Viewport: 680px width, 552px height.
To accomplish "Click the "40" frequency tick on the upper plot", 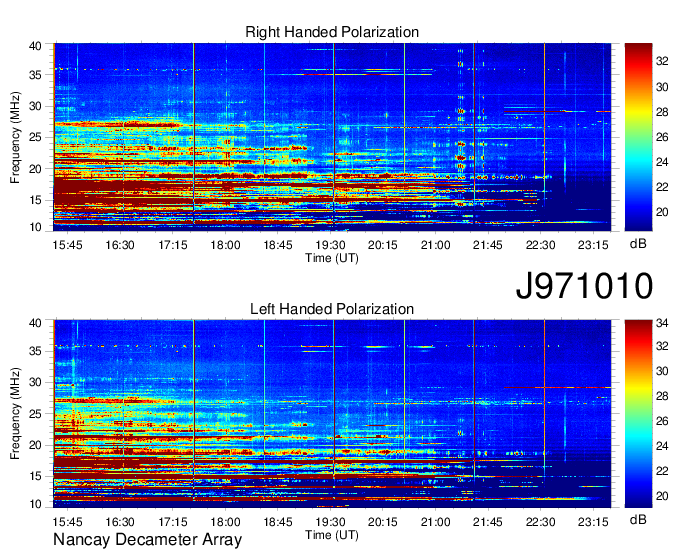I will [x=35, y=46].
